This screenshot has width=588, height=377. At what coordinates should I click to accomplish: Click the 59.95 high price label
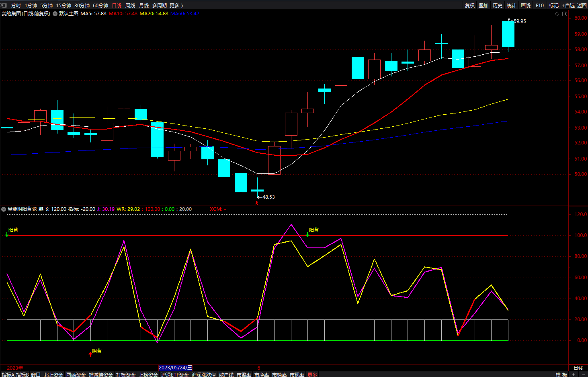[520, 21]
